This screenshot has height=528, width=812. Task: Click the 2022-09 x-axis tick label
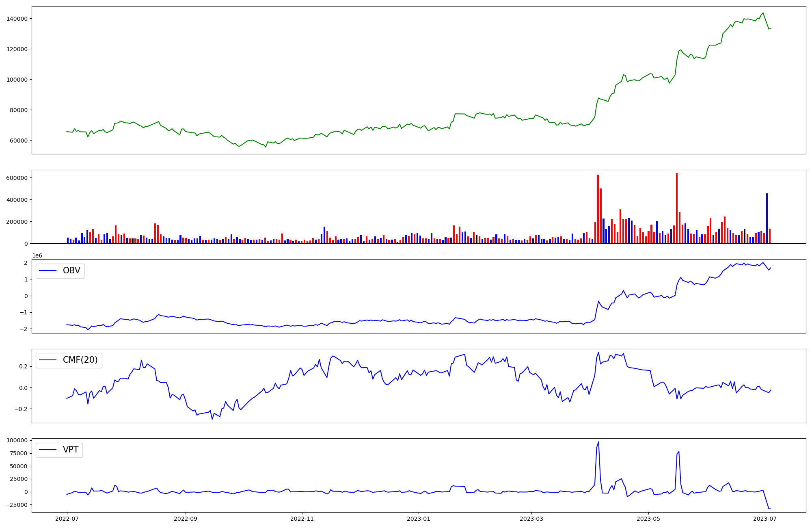(x=186, y=519)
